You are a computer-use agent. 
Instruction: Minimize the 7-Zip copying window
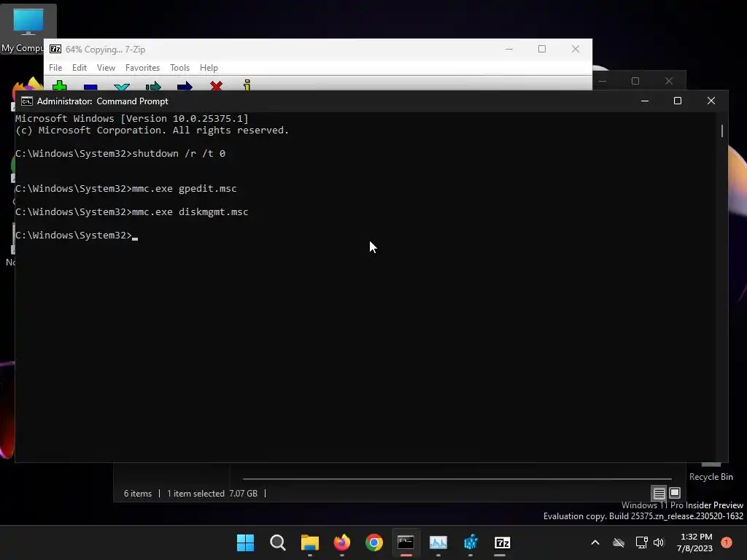[508, 49]
